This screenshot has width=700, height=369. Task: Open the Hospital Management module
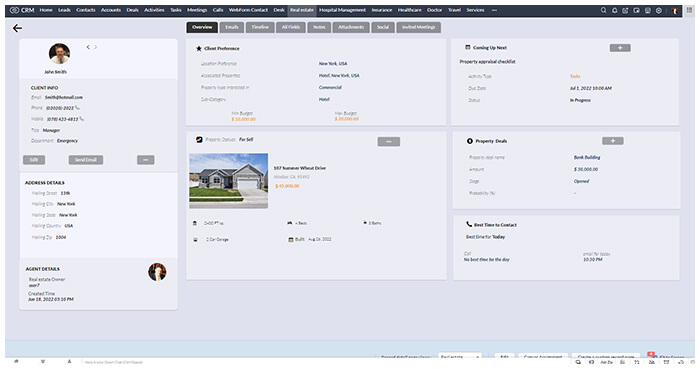coord(342,10)
